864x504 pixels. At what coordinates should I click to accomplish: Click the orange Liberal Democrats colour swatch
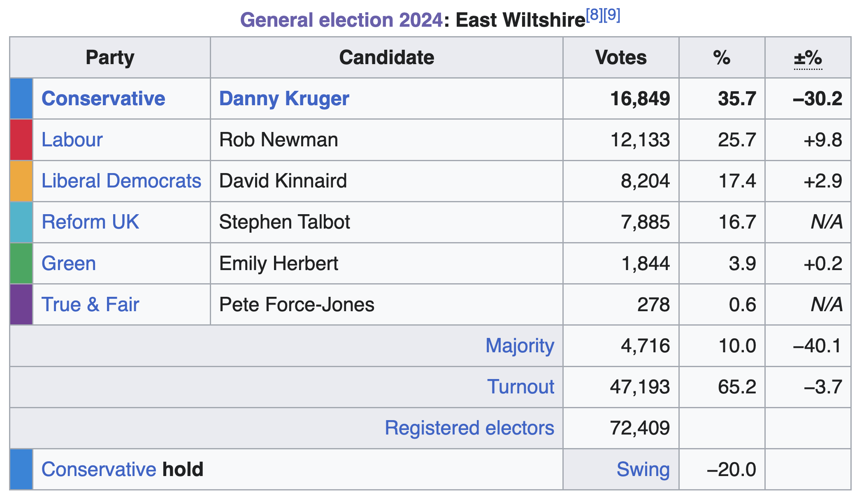pos(21,181)
